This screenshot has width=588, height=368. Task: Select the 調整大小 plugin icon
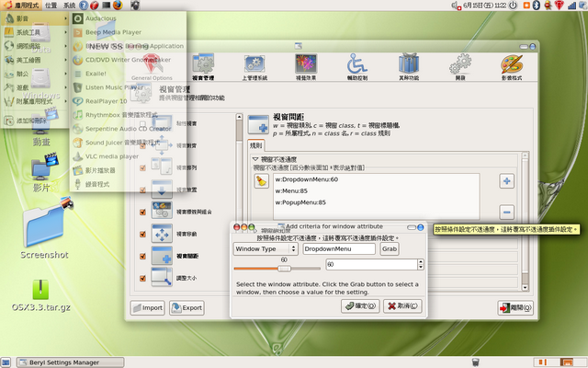[x=162, y=278]
